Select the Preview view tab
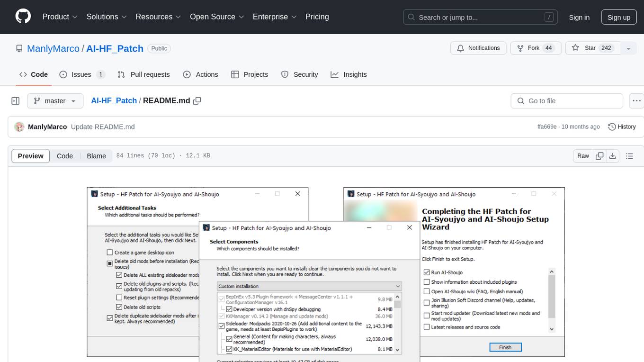 tap(31, 156)
